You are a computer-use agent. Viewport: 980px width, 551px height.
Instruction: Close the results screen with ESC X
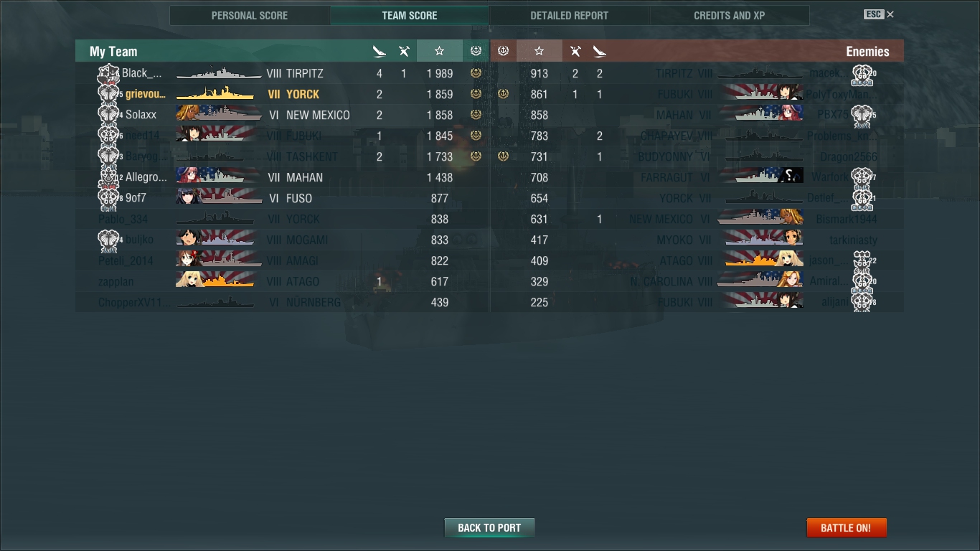(x=879, y=14)
